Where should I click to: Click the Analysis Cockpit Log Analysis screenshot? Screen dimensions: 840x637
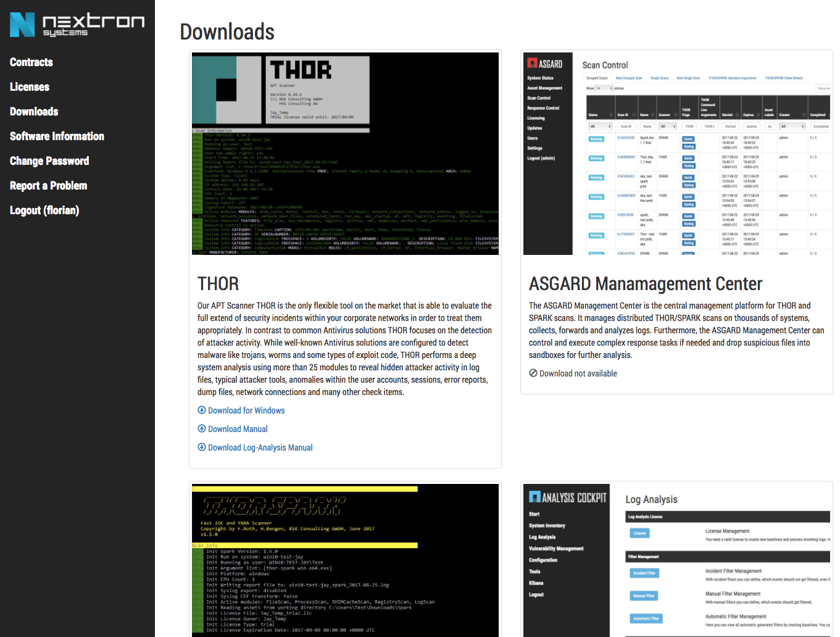tap(677, 560)
